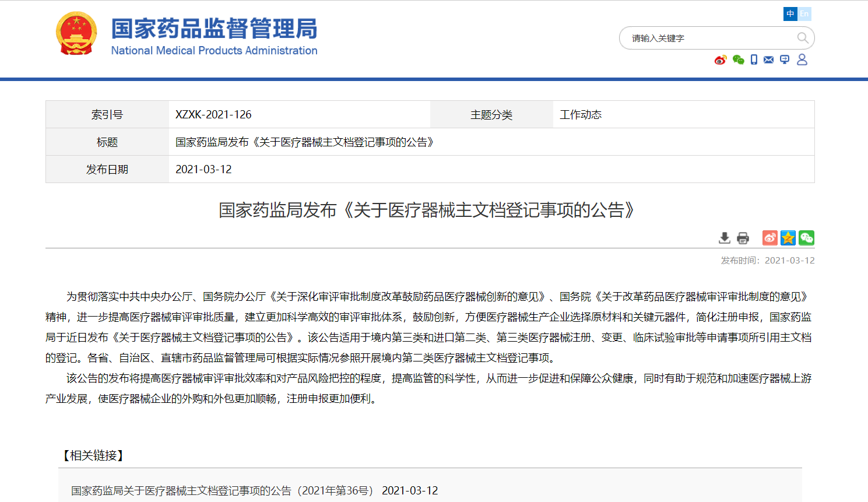This screenshot has height=502, width=868.
Task: Click the 标题 label cell
Action: (107, 142)
